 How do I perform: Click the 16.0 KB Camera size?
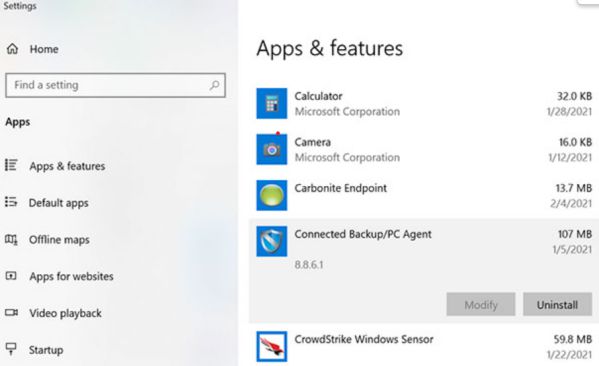point(575,142)
